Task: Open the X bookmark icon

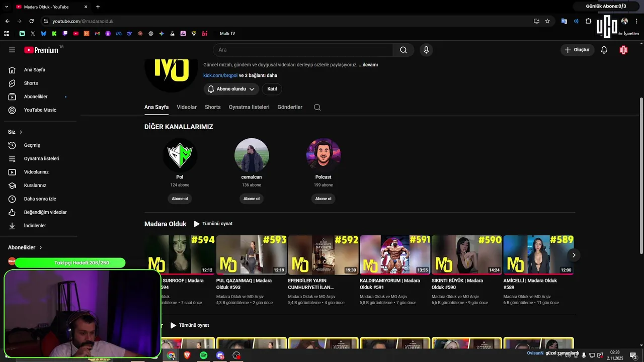Action: [x=33, y=34]
